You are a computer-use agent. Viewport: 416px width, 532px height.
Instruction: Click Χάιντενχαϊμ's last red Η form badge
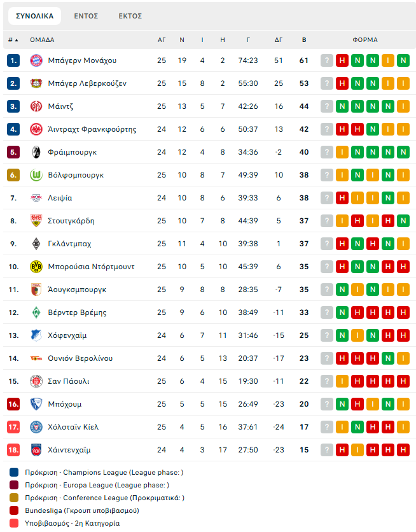[x=403, y=450]
